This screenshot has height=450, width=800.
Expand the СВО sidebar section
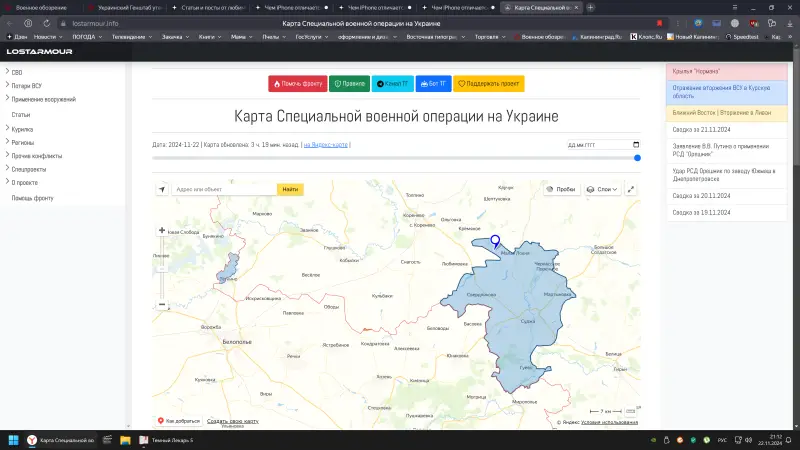coord(16,72)
